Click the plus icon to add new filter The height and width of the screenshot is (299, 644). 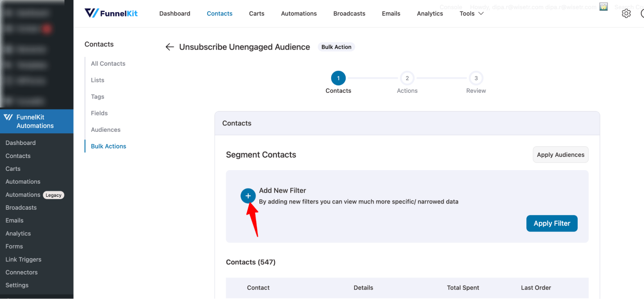(248, 196)
